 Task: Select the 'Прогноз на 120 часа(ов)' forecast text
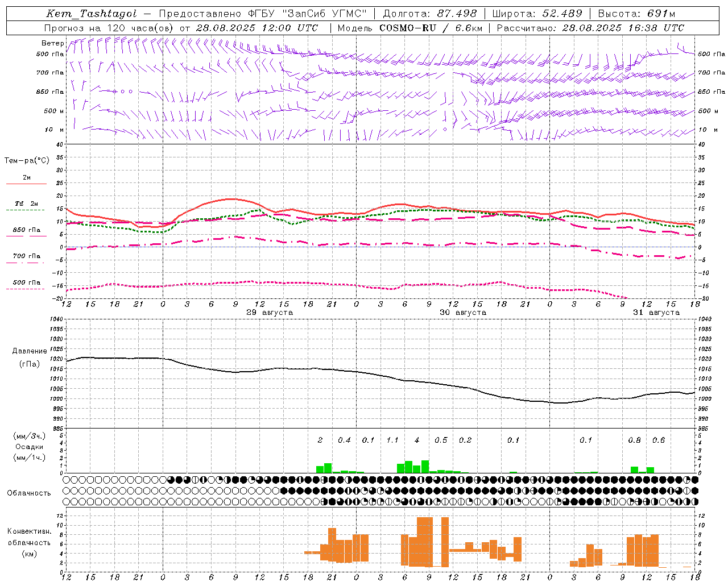coord(109,28)
